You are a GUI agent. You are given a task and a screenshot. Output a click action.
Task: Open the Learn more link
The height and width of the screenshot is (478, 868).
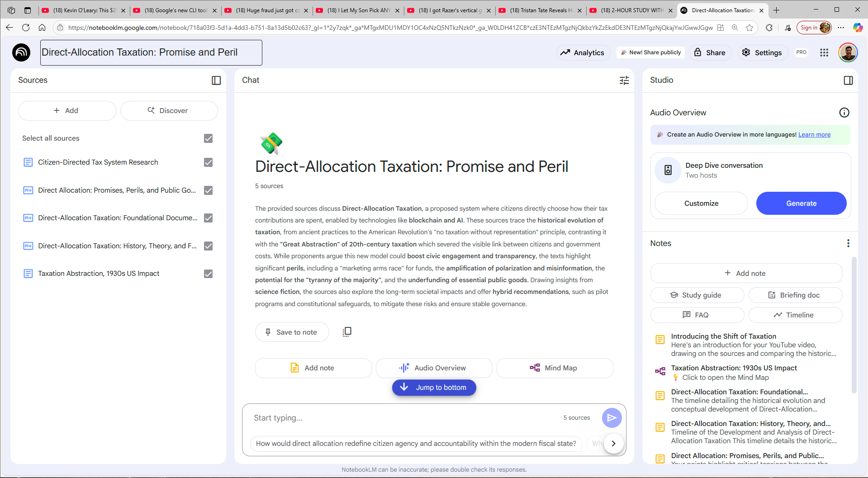point(814,135)
